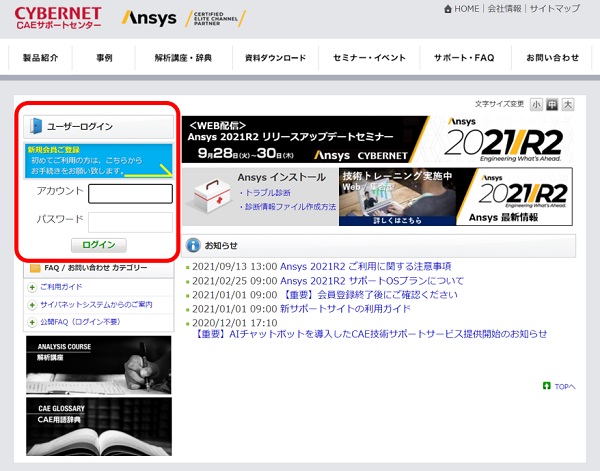
Task: Open Ansys 2021R2 ご利用に関する注意事項 news
Action: point(365,266)
